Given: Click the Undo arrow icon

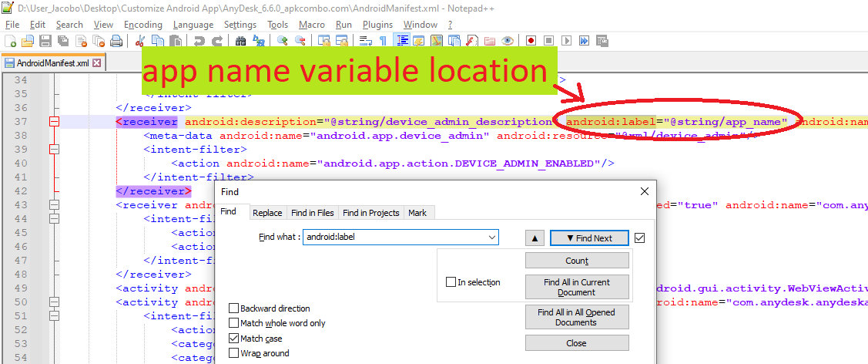Looking at the screenshot, I should 199,41.
